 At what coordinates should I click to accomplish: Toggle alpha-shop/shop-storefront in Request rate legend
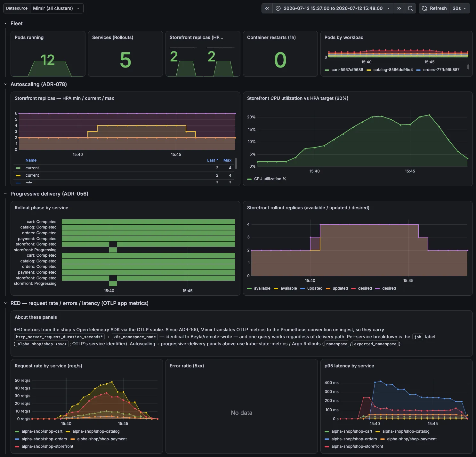(x=47, y=446)
